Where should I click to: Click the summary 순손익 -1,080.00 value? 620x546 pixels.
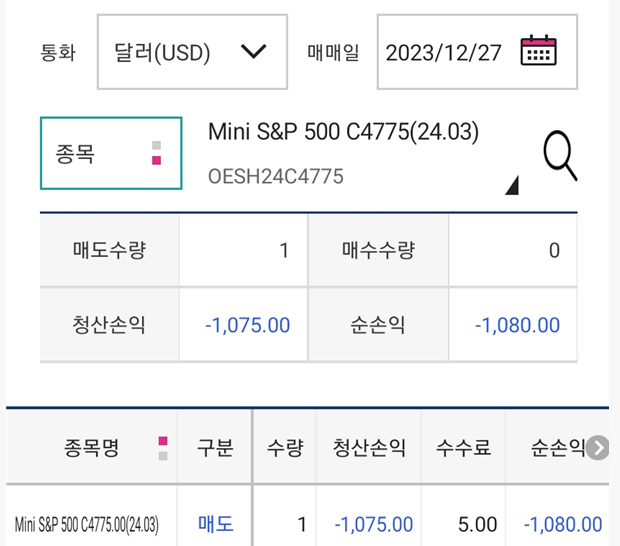(x=517, y=325)
